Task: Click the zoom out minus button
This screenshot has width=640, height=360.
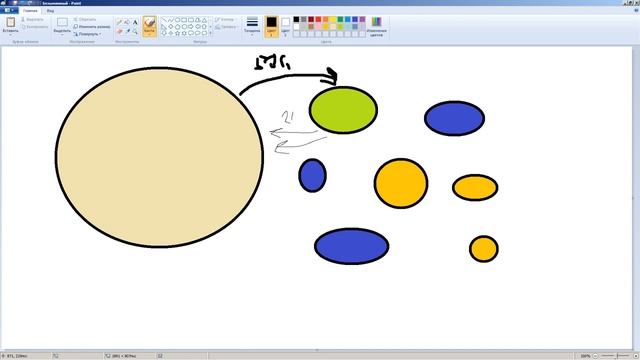Action: coord(595,356)
